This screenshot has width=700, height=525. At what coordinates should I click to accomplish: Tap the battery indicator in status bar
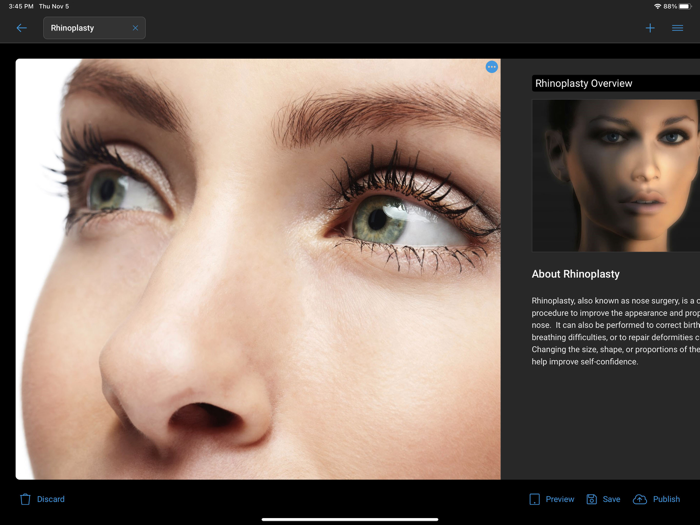[x=684, y=6]
